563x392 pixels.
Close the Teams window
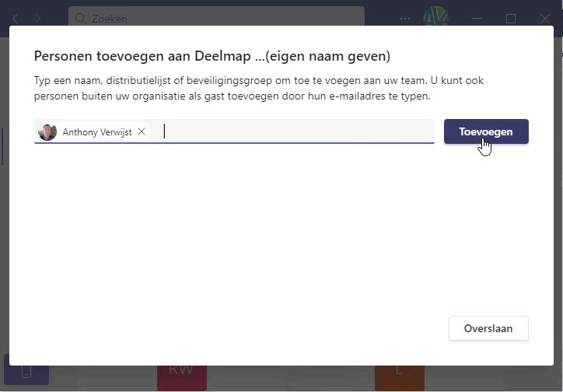[547, 18]
